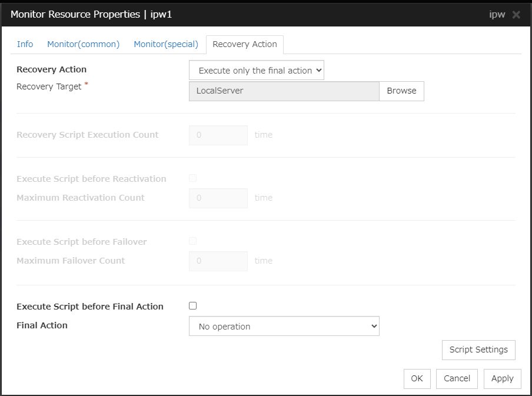Open the Monitor(common) tab
Viewport: 532px width, 396px height.
(x=83, y=44)
